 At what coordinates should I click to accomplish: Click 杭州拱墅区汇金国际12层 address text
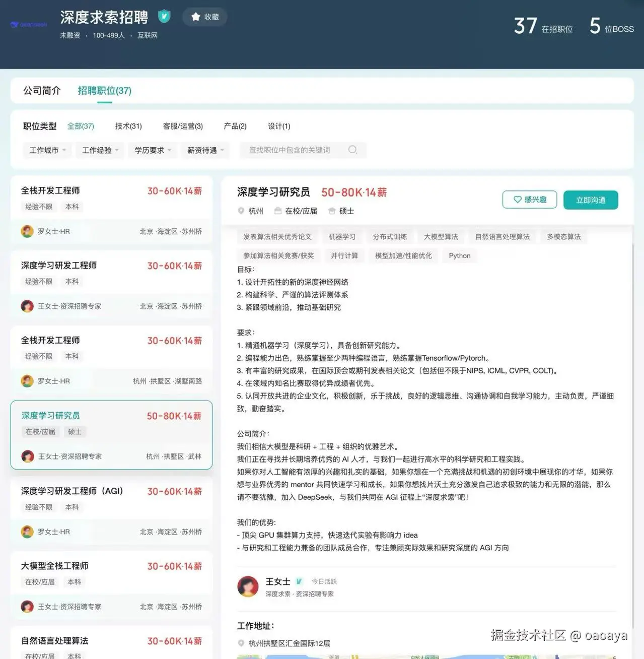click(290, 643)
